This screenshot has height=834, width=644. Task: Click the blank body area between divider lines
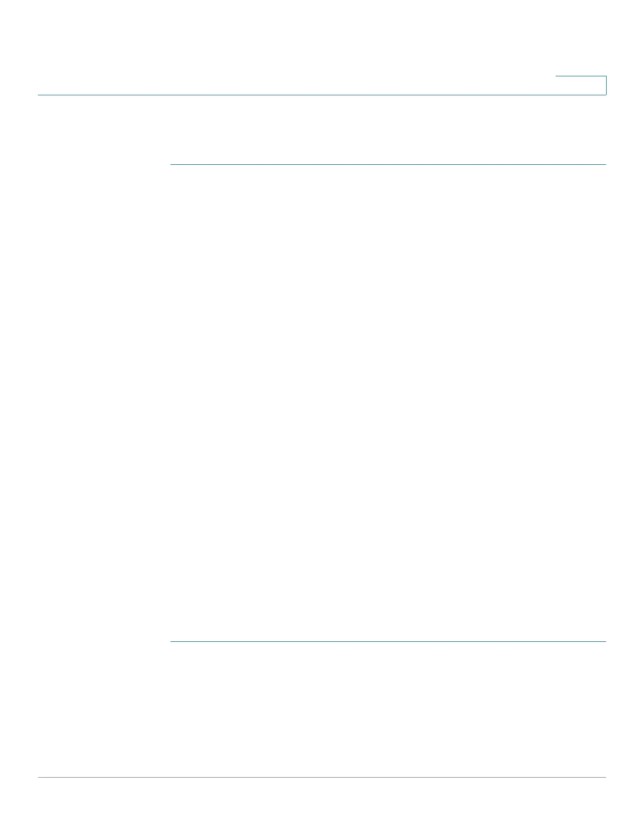coord(388,403)
